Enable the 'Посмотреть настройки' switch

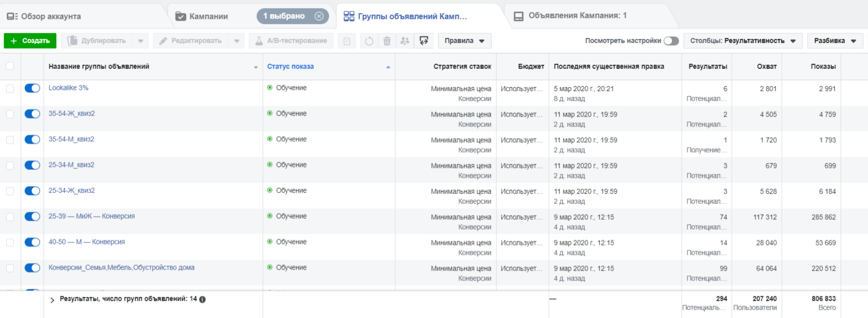(x=671, y=41)
